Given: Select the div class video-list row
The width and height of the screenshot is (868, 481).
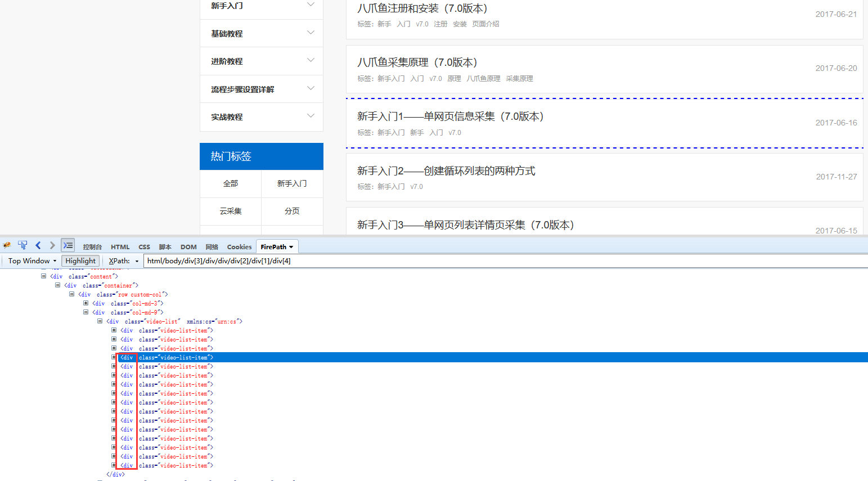Looking at the screenshot, I should point(174,321).
